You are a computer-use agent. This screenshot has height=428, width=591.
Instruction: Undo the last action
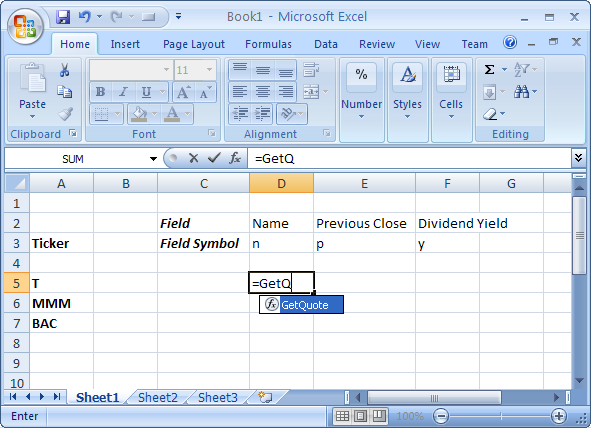click(x=84, y=17)
